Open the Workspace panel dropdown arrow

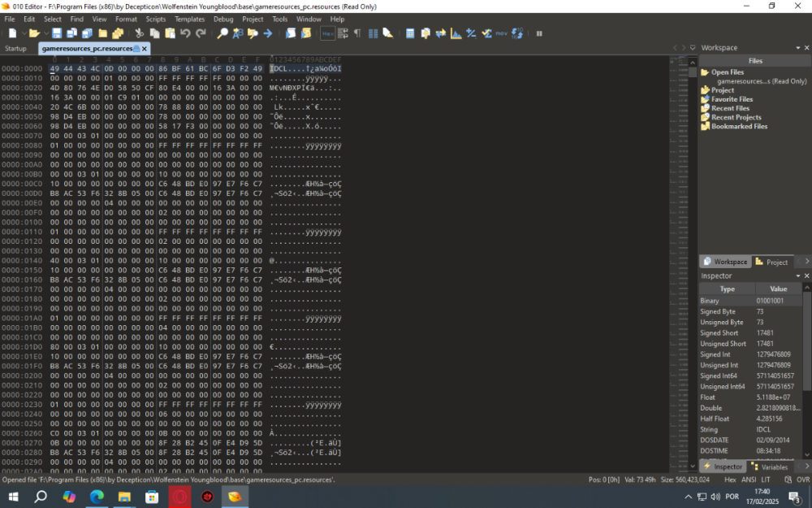point(797,48)
